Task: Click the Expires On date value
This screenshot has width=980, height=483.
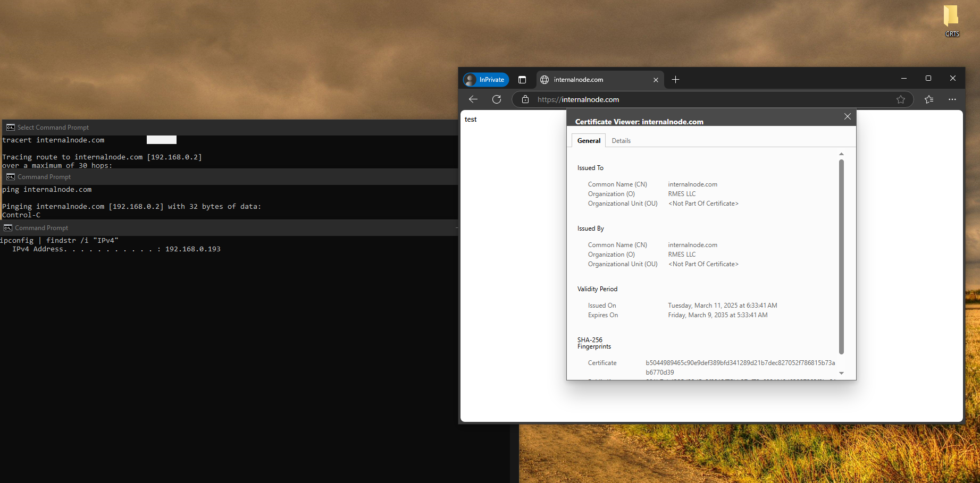Action: [x=718, y=315]
